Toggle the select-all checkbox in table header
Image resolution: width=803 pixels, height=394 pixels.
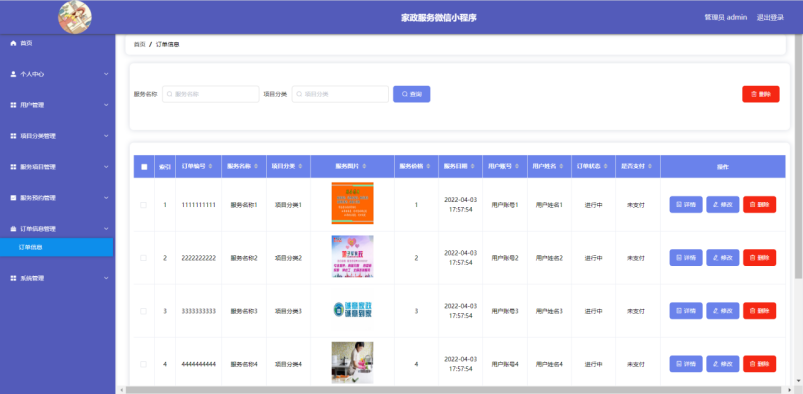pyautogui.click(x=144, y=167)
